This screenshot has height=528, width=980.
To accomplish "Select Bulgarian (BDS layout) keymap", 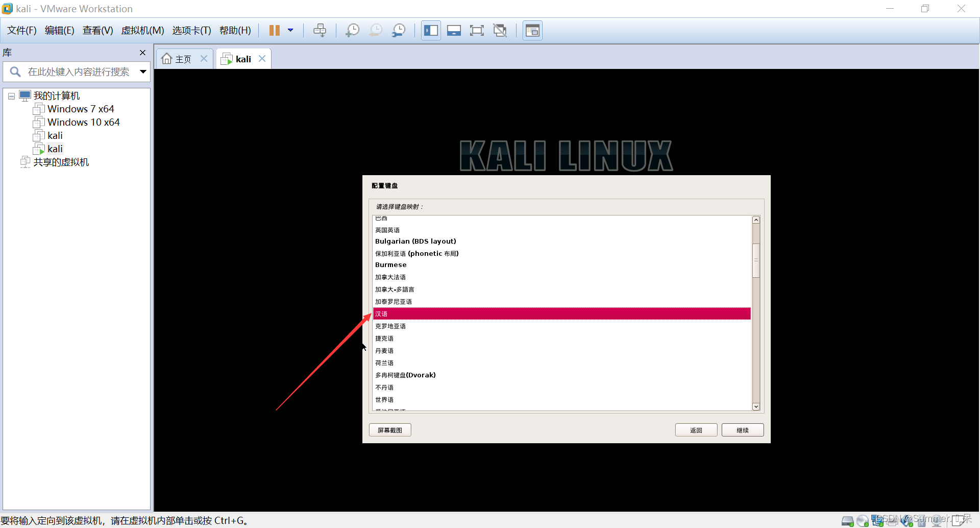I will [x=562, y=242].
